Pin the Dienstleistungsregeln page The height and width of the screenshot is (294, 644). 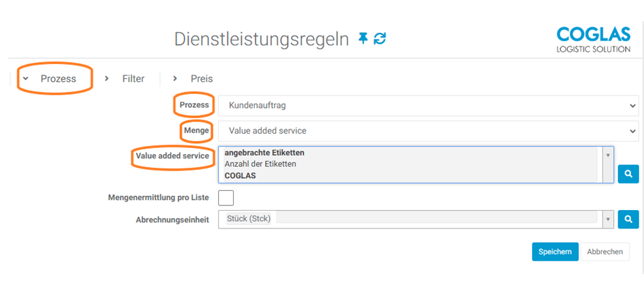(x=363, y=39)
